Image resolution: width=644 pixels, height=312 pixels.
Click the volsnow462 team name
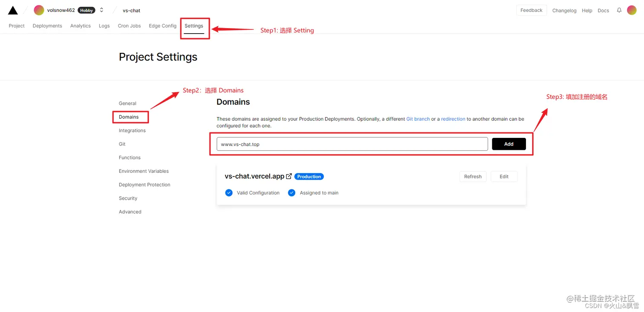click(61, 10)
